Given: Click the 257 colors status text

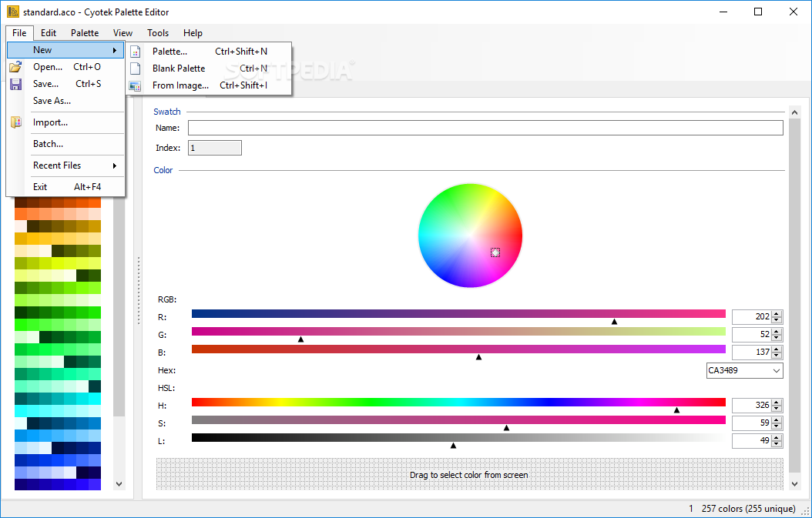Looking at the screenshot, I should point(748,509).
